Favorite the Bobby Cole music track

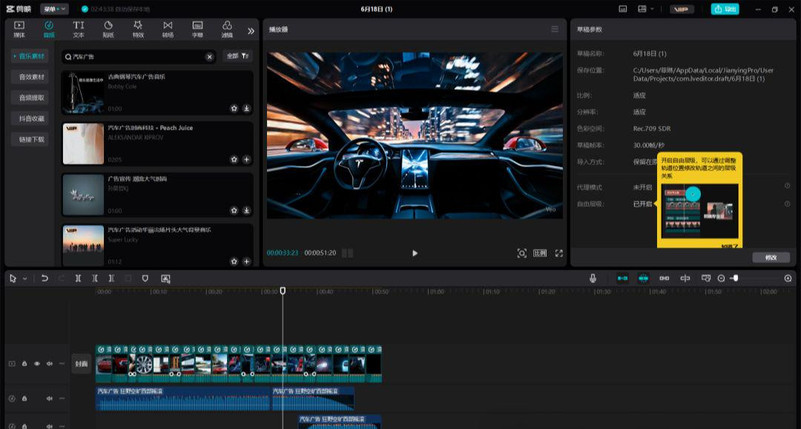[234, 108]
